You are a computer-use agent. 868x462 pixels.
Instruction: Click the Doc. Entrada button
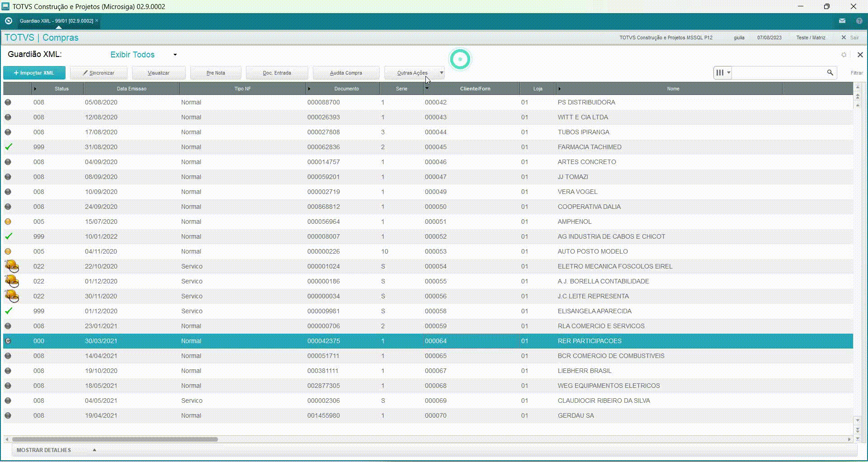click(277, 73)
